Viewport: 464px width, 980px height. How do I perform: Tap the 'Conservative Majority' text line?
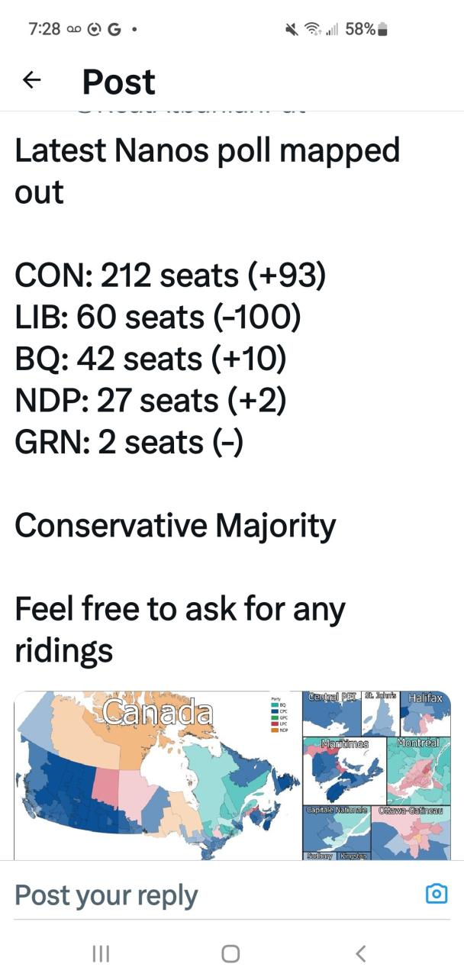point(175,526)
